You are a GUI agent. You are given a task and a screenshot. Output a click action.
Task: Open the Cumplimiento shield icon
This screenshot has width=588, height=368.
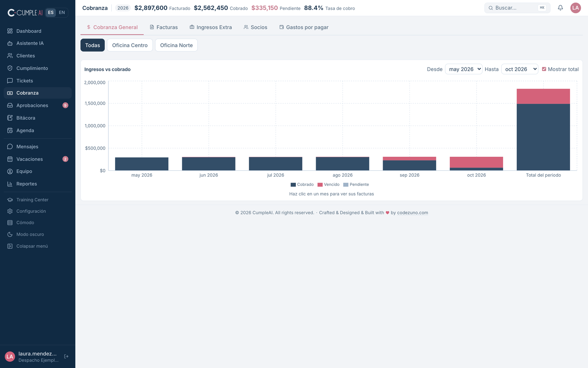[x=10, y=68]
